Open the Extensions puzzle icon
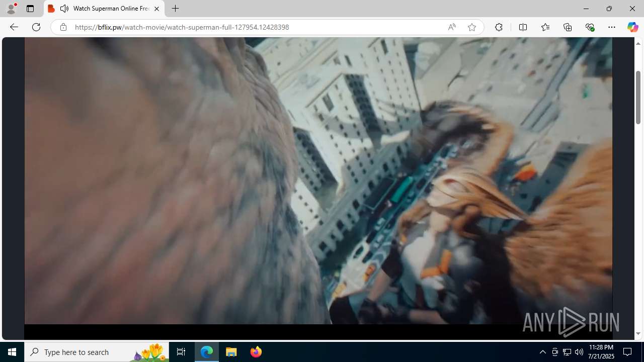 (x=499, y=27)
